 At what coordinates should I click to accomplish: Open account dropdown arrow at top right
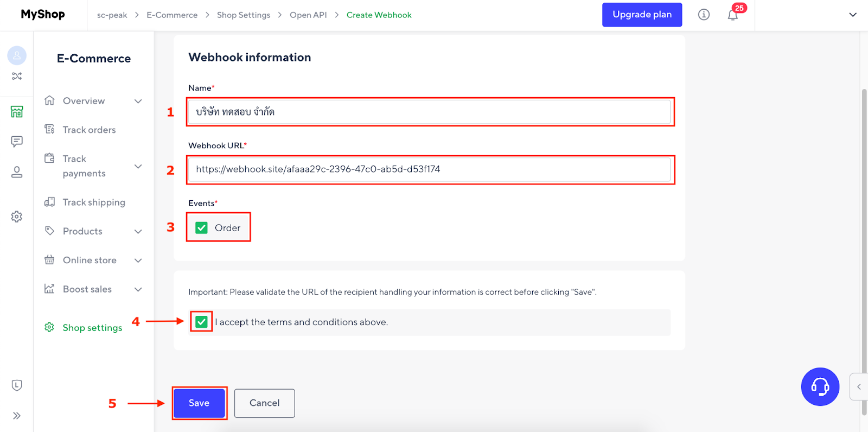pos(853,15)
